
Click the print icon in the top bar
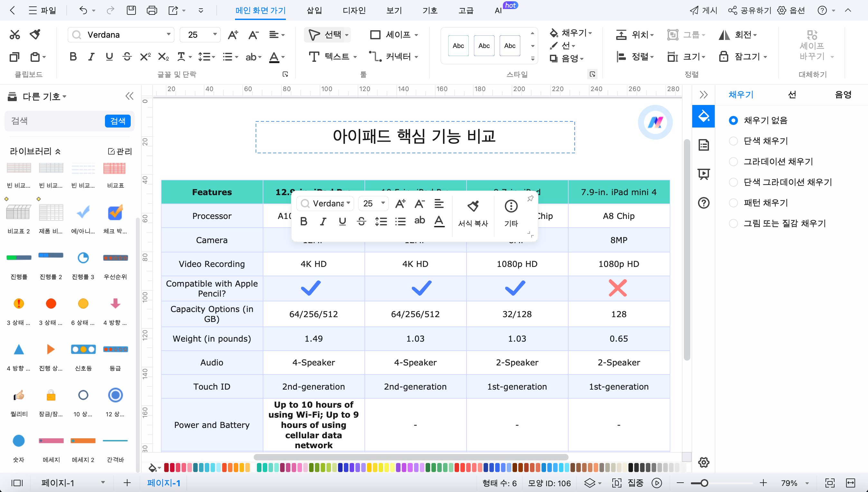152,11
